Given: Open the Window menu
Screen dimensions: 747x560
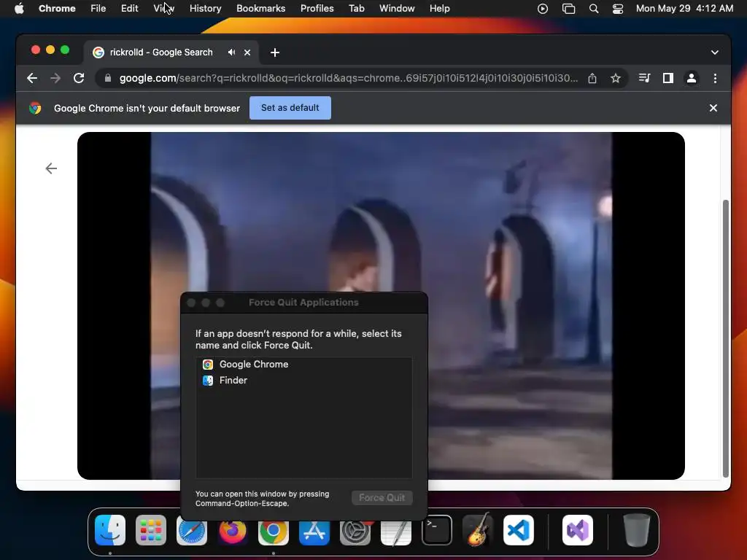Looking at the screenshot, I should tap(397, 9).
